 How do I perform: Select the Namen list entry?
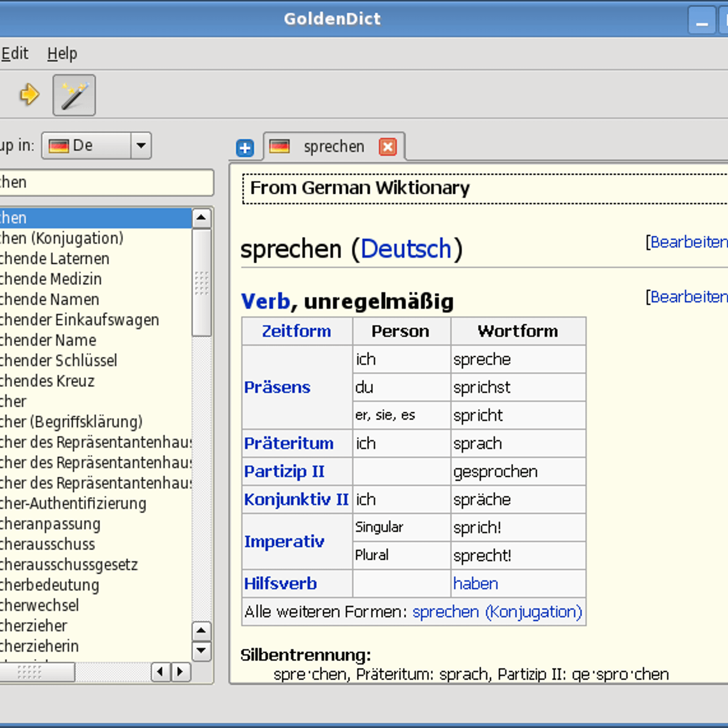96,299
